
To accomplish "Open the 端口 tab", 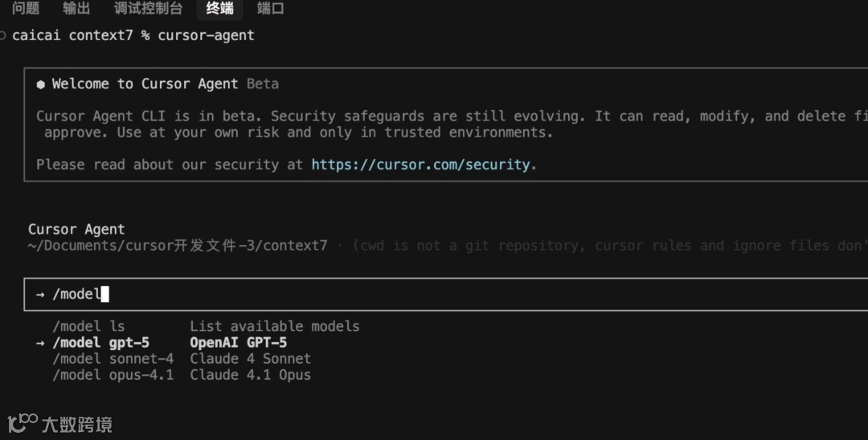I will [x=270, y=9].
